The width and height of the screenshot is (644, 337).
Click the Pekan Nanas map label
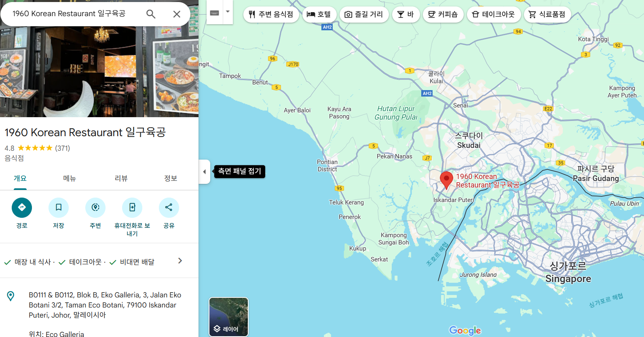(x=395, y=156)
